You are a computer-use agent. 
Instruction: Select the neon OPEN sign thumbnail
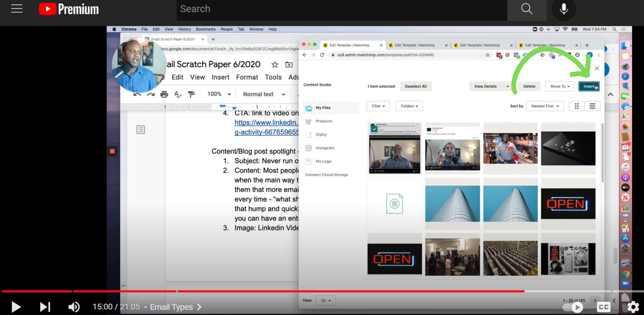point(568,204)
